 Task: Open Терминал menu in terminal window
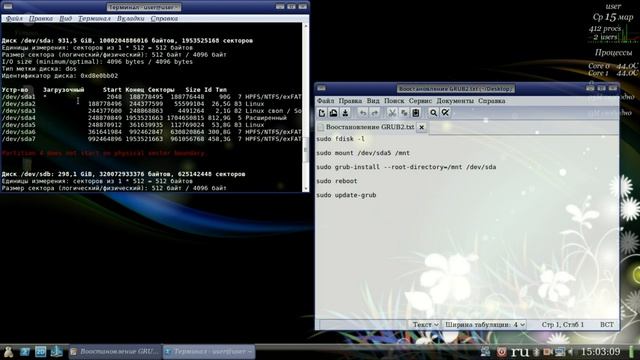coord(94,18)
